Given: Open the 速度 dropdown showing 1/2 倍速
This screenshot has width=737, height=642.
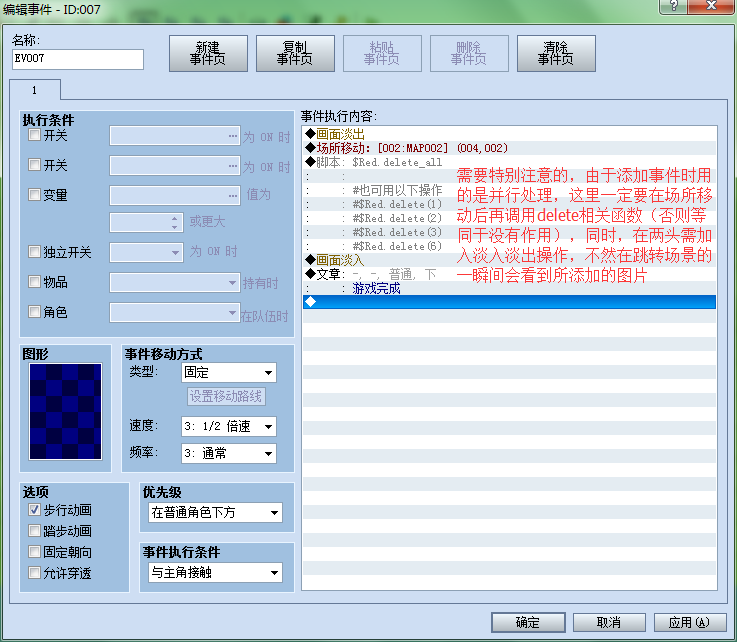Looking at the screenshot, I should click(229, 426).
